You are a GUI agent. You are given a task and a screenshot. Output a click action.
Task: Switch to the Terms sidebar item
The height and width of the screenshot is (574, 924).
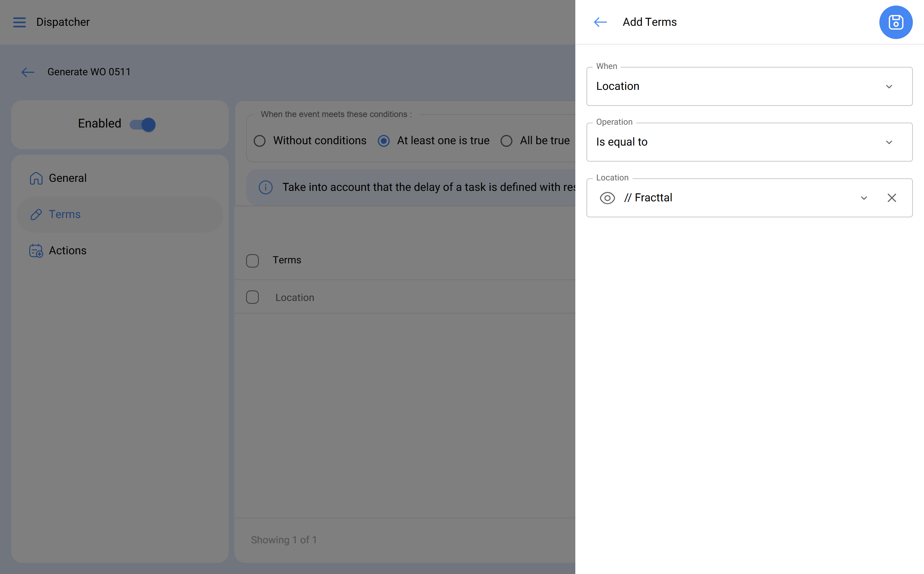[65, 215]
